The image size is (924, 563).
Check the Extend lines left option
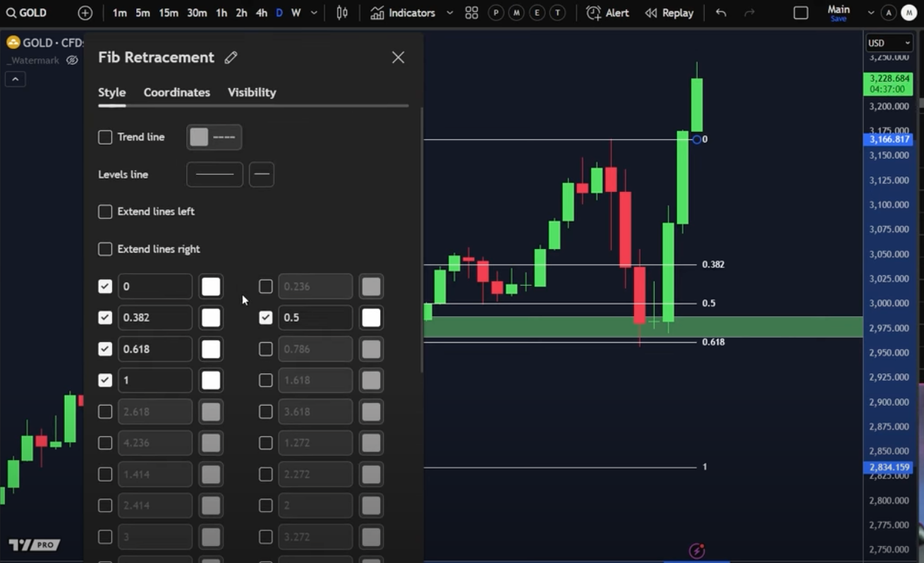pos(104,211)
